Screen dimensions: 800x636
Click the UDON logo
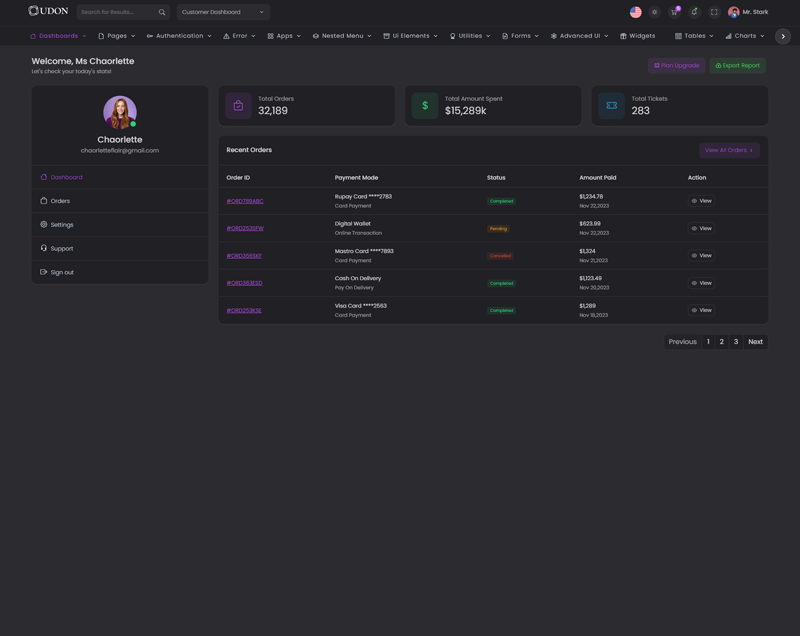[x=48, y=11]
